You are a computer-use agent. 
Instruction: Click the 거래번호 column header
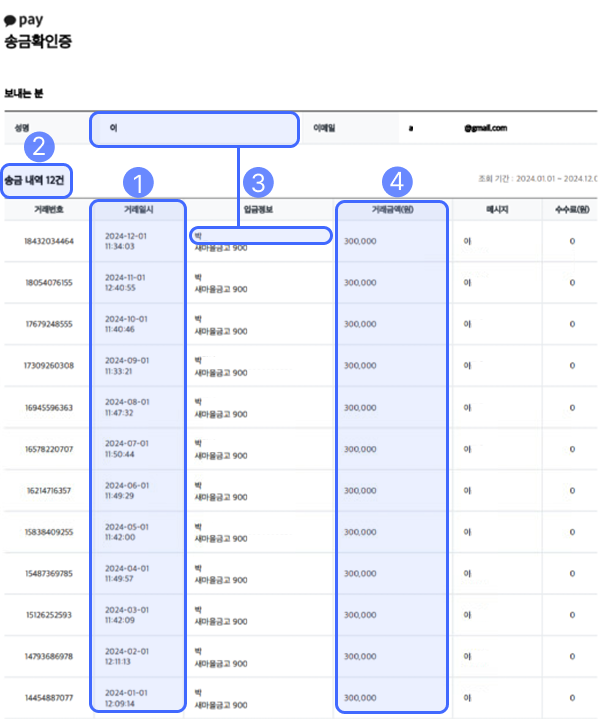(49, 210)
